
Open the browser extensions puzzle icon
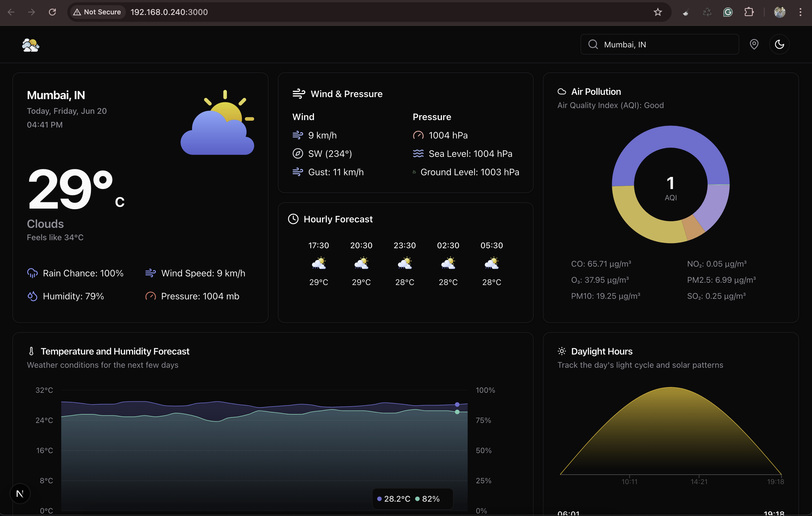pos(749,12)
